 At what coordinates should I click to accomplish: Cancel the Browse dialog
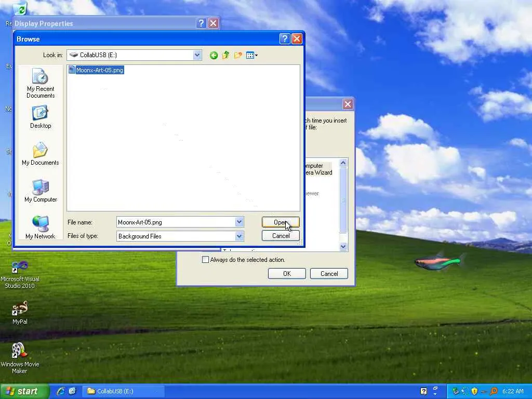coord(281,236)
